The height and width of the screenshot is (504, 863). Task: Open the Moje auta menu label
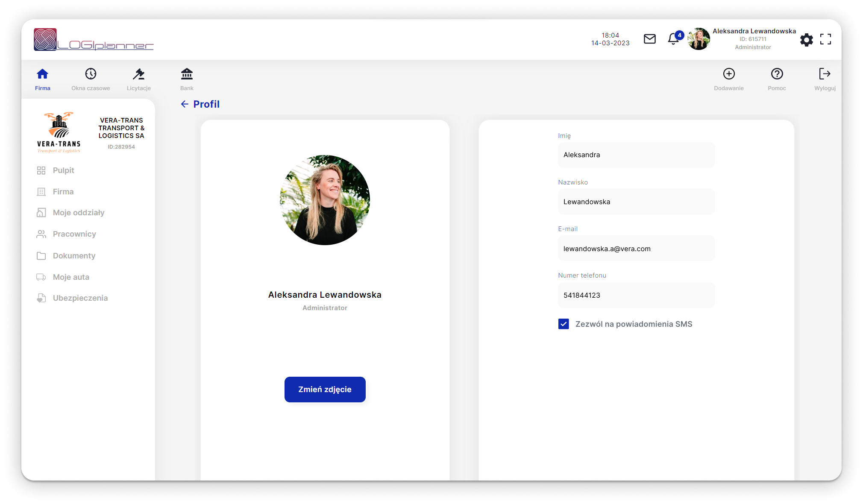tap(71, 277)
